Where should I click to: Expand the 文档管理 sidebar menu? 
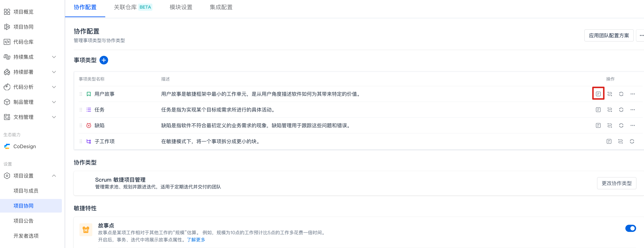tap(54, 117)
